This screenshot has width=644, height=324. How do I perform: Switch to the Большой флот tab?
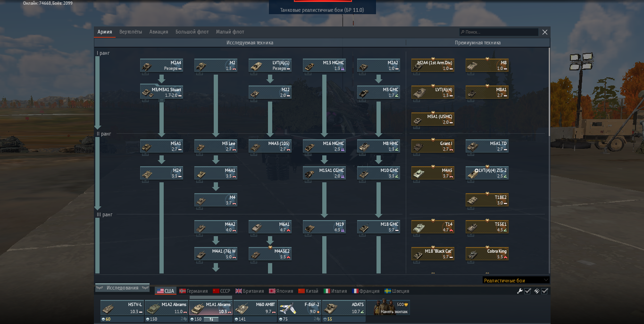pyautogui.click(x=192, y=32)
